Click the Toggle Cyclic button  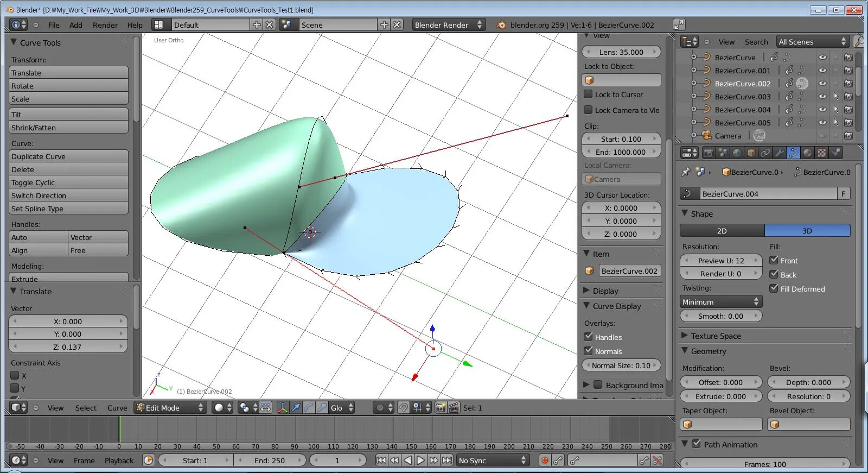(x=69, y=182)
